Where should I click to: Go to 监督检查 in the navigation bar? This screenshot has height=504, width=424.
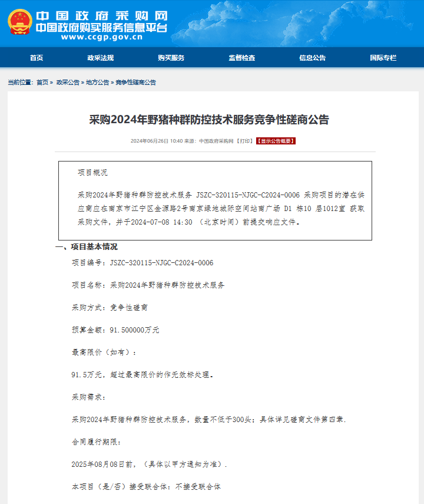coord(242,58)
